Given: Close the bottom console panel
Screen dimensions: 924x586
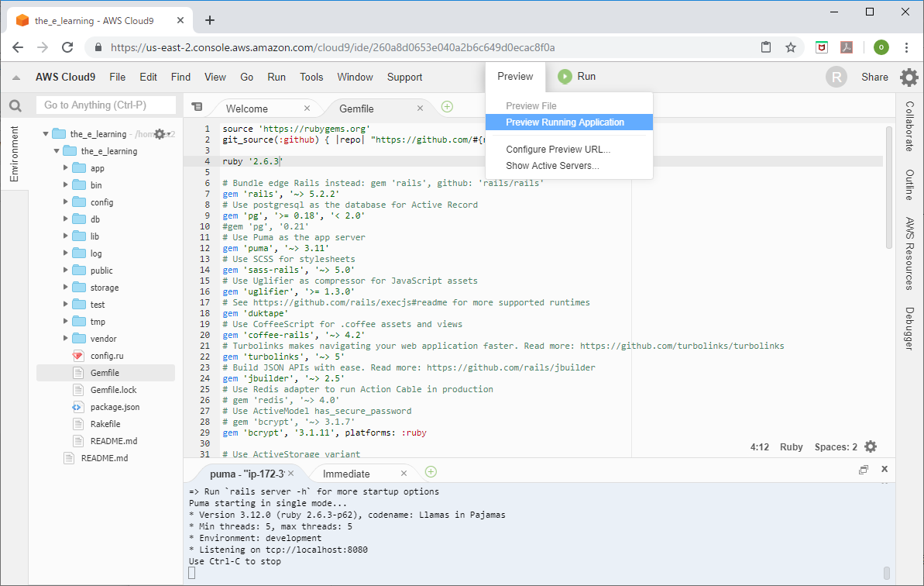Looking at the screenshot, I should coord(884,469).
